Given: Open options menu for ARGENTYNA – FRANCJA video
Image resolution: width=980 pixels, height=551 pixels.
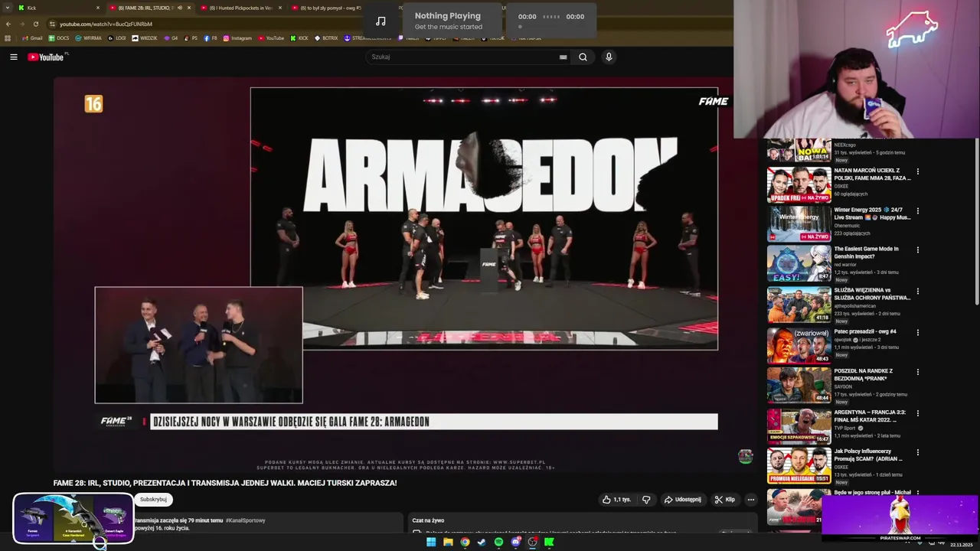Looking at the screenshot, I should [x=917, y=413].
